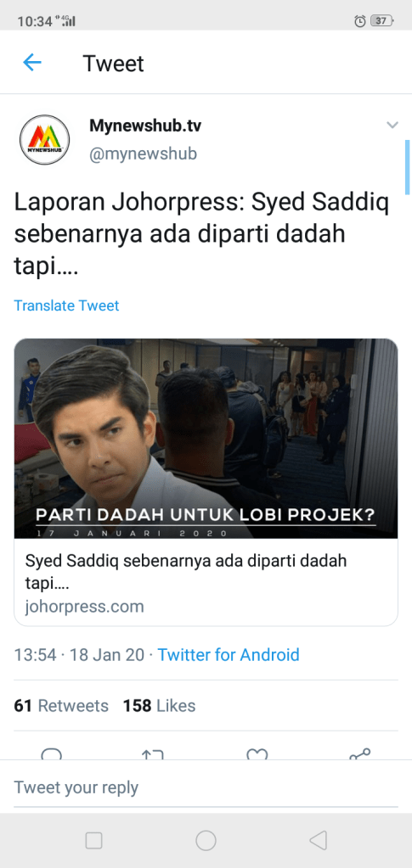Viewport: 412px width, 868px height.
Task: Tap the Android back triangle button
Action: pyautogui.click(x=319, y=841)
